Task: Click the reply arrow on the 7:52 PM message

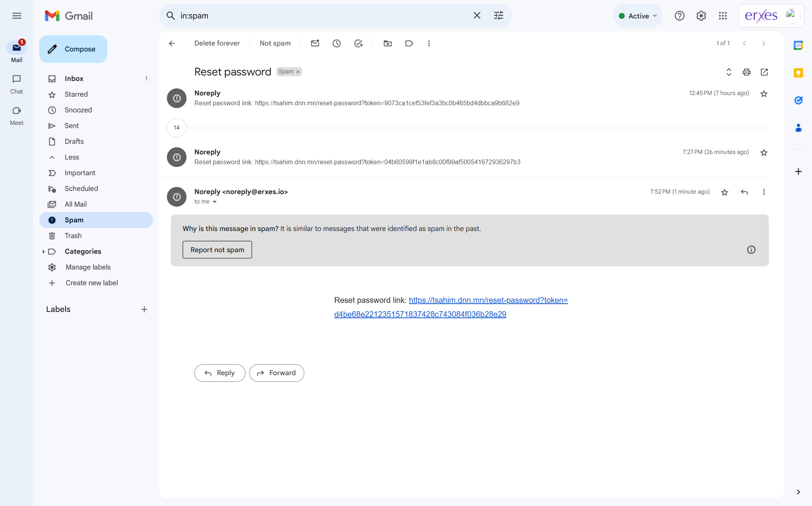Action: pyautogui.click(x=744, y=192)
